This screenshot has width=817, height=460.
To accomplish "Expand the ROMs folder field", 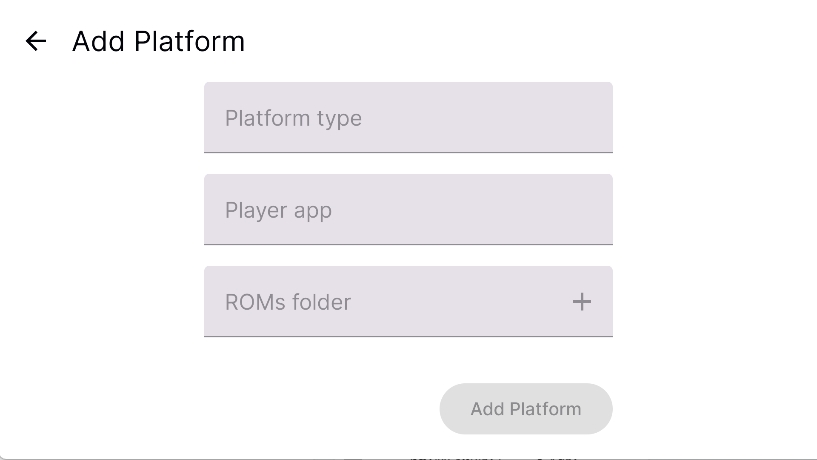I will pos(408,302).
